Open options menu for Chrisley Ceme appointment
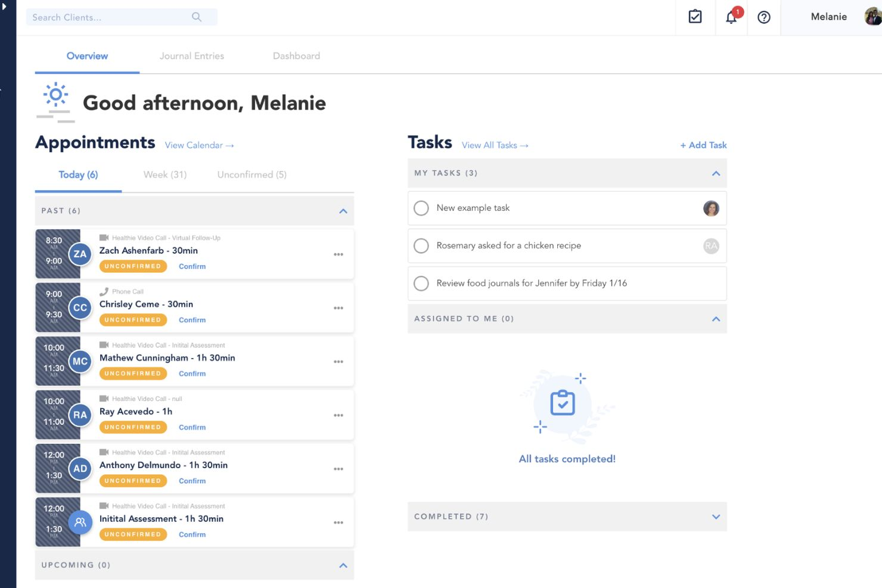Viewport: 882px width, 588px height. coord(338,308)
